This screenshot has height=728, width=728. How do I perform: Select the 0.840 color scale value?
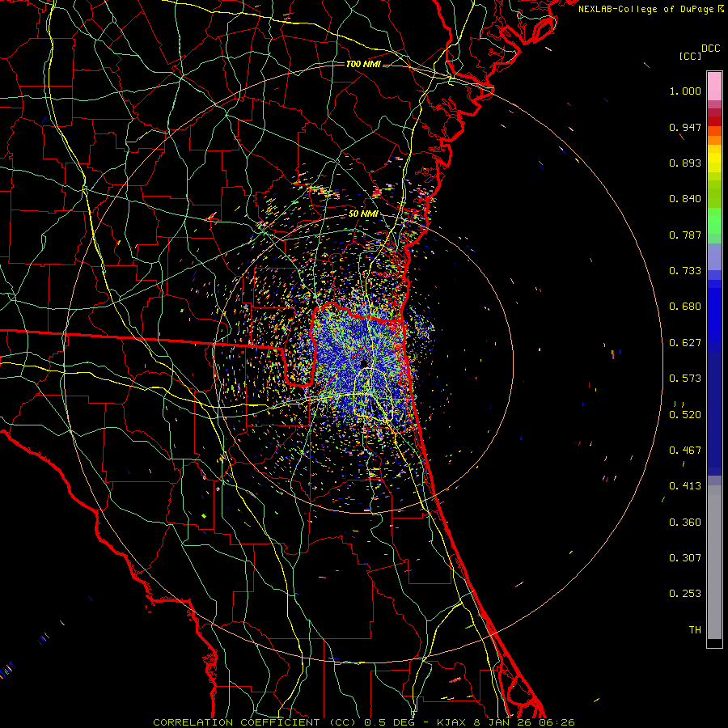(x=685, y=199)
